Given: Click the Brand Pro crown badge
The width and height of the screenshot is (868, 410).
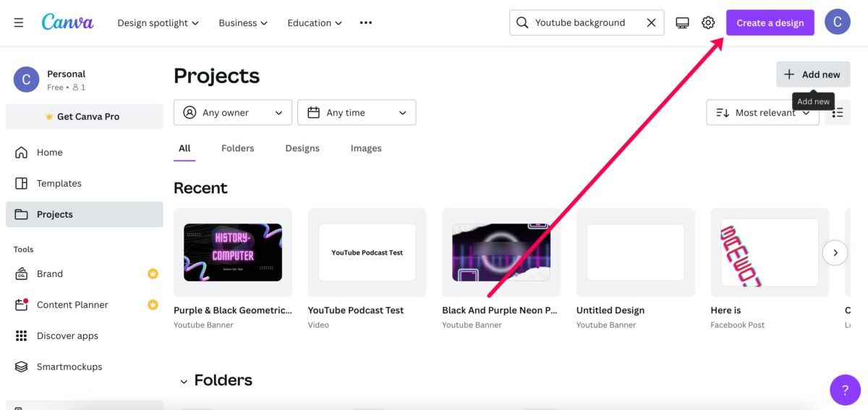Looking at the screenshot, I should pos(153,274).
